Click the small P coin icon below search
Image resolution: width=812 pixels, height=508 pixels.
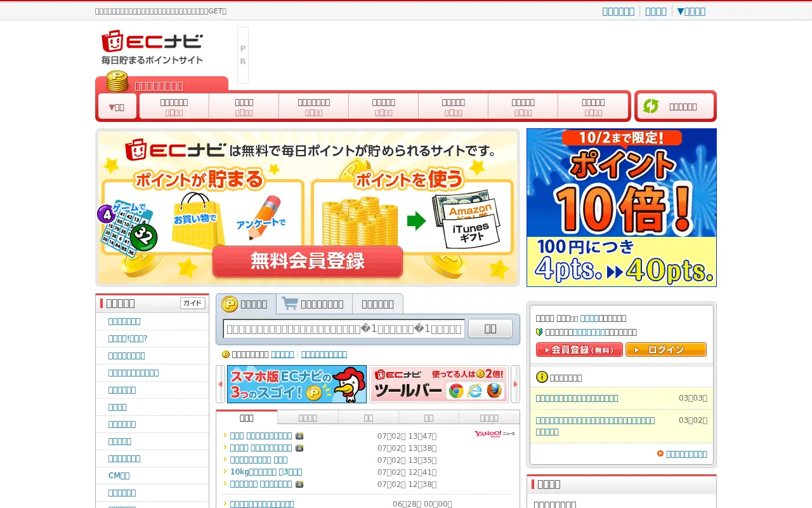[x=226, y=354]
